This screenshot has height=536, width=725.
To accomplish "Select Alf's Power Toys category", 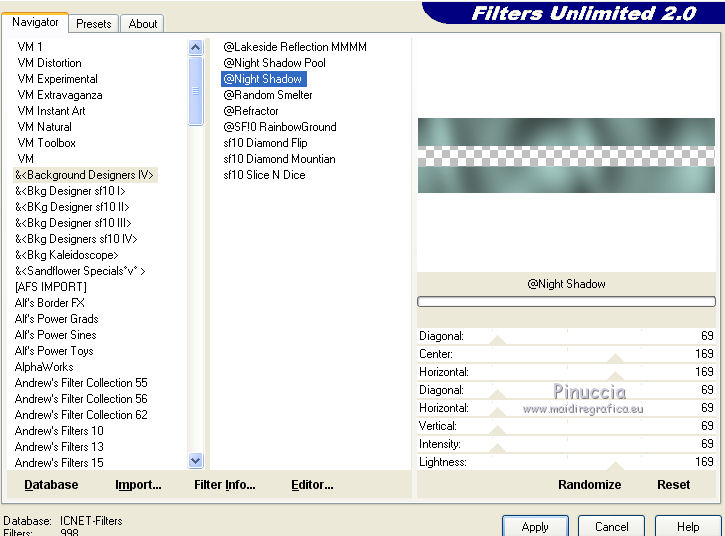I will click(x=54, y=351).
